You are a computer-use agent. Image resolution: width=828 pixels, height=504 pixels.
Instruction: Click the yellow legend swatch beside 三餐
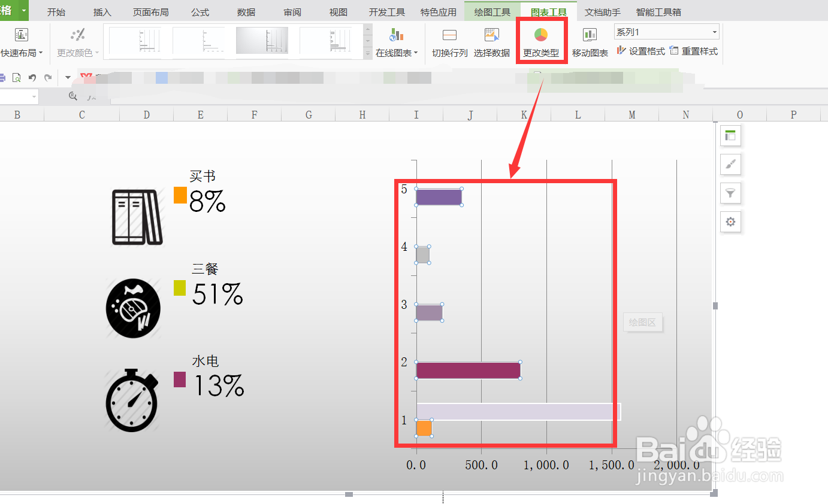coord(180,287)
